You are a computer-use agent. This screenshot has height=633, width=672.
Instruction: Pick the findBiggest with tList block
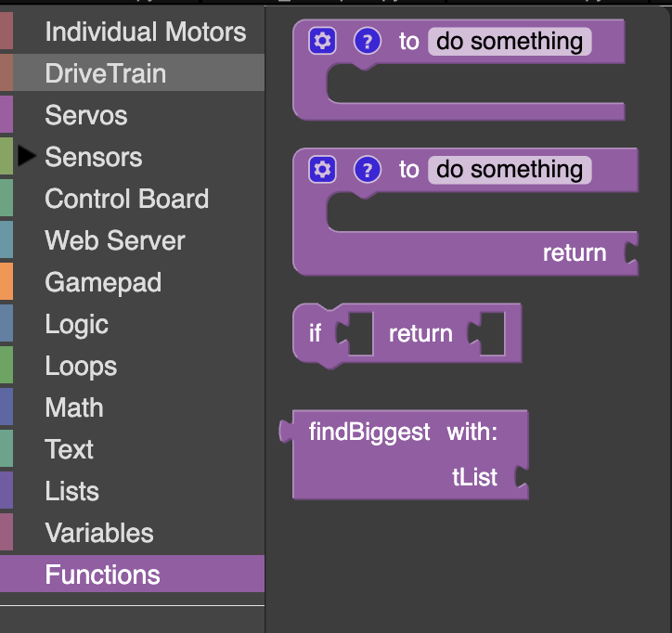[404, 454]
